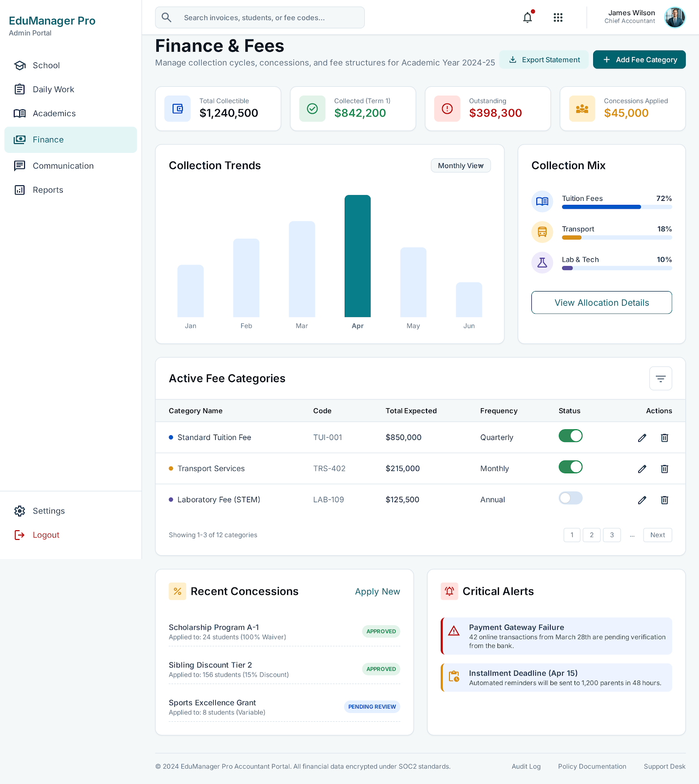Open James Wilson's profile avatar menu
The image size is (699, 784).
(674, 18)
